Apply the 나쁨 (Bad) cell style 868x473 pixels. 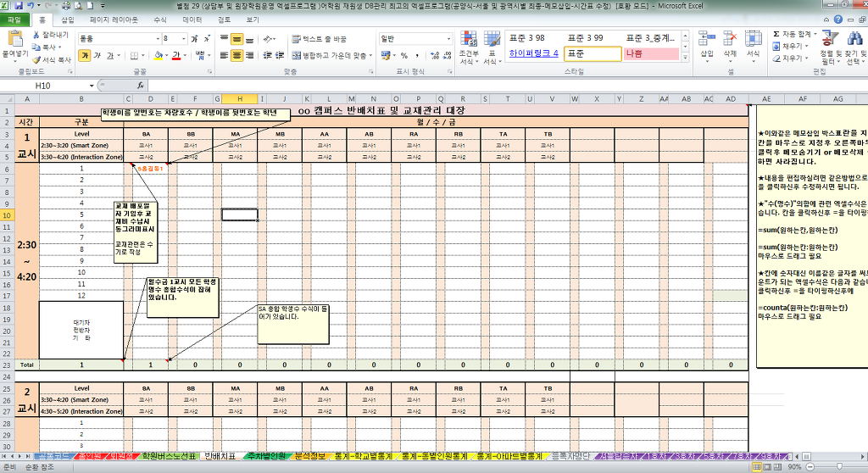coord(651,53)
